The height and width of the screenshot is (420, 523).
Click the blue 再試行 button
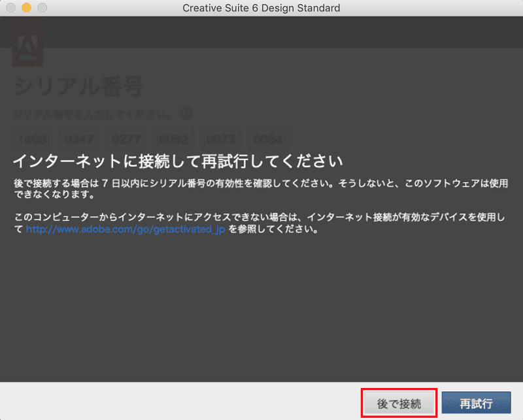(x=477, y=403)
